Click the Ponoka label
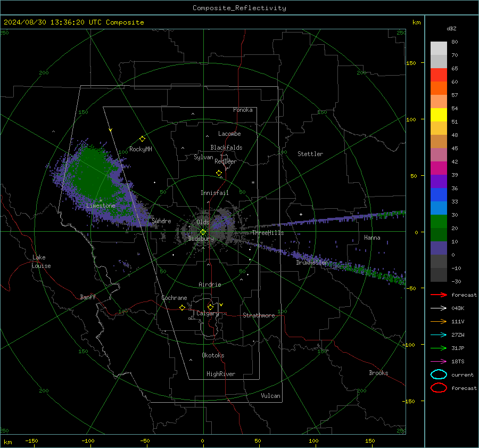Image resolution: width=479 pixels, height=448 pixels. [243, 110]
